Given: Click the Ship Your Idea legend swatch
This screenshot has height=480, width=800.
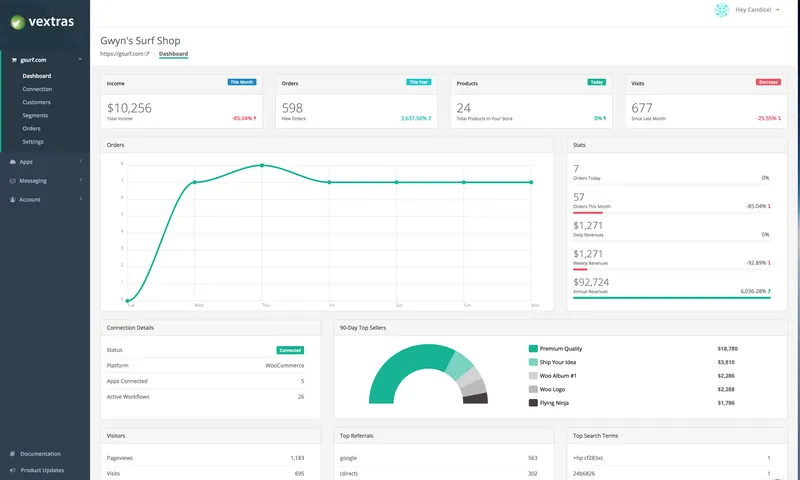Looking at the screenshot, I should (533, 362).
